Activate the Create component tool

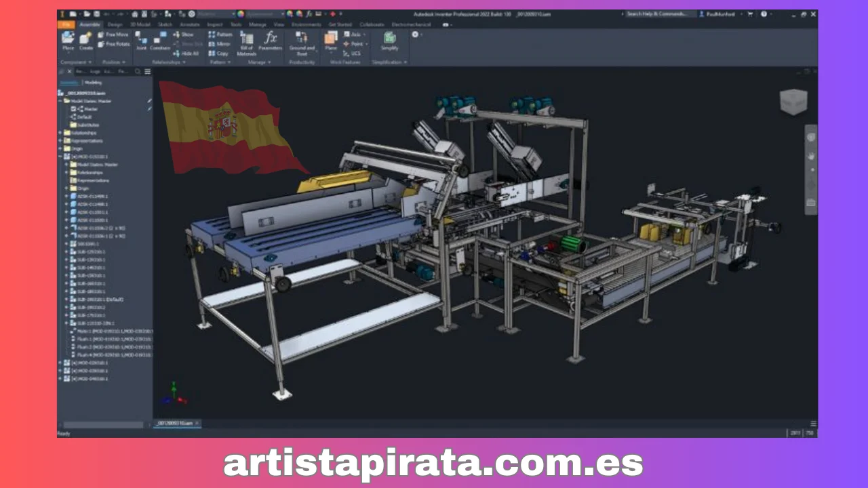point(85,41)
